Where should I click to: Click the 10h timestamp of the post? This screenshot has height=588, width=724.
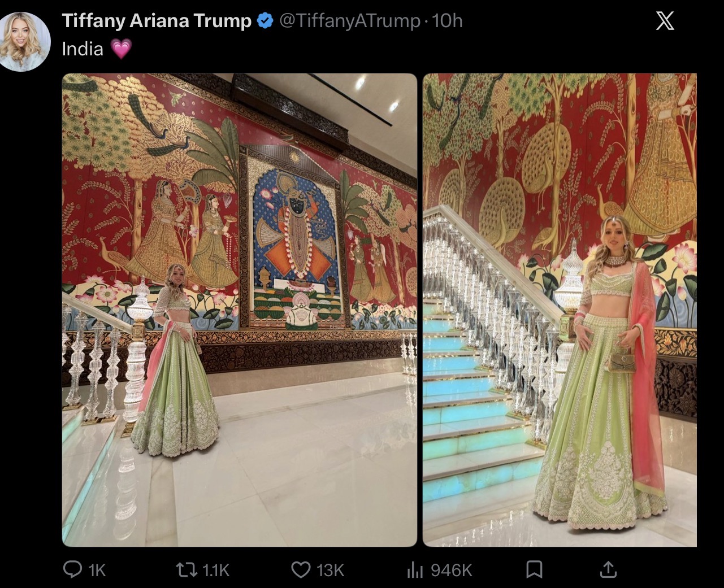447,21
